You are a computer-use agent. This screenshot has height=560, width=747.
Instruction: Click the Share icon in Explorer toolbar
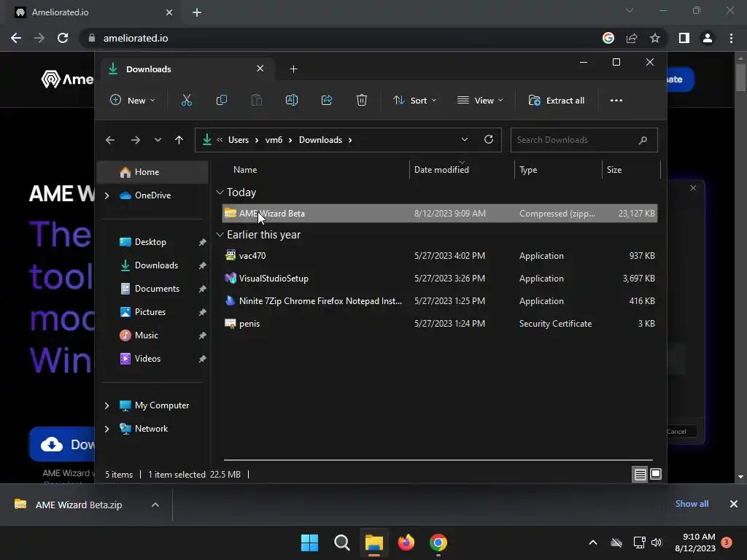pos(327,101)
